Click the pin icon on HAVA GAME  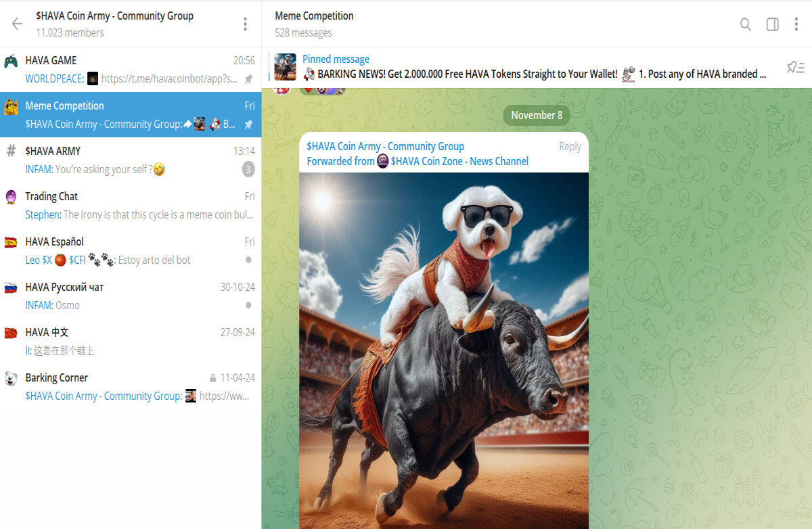248,79
